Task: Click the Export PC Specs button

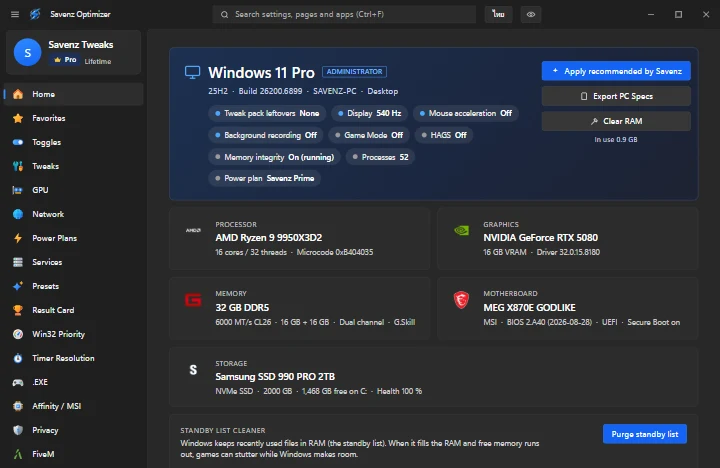Action: pyautogui.click(x=616, y=96)
